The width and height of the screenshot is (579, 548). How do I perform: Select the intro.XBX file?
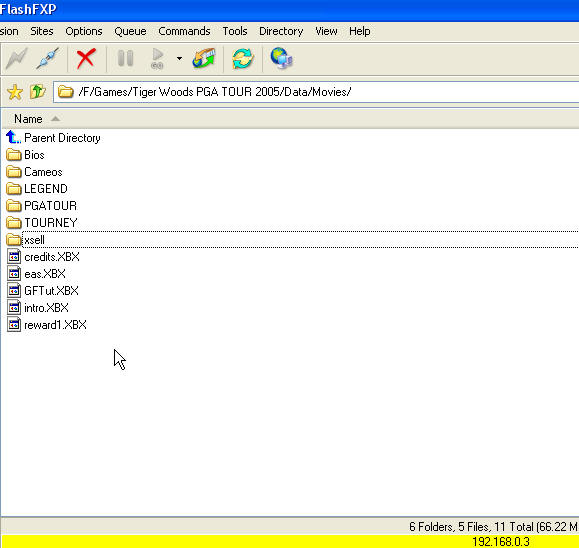[46, 308]
